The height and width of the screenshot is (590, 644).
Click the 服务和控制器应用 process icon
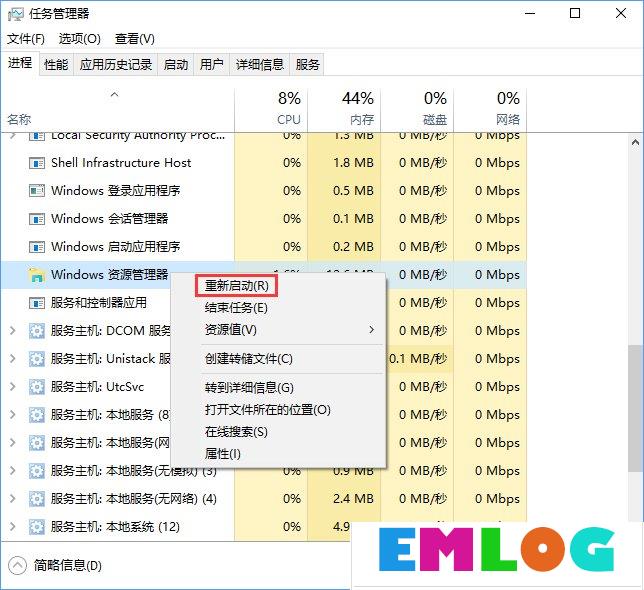coord(37,303)
